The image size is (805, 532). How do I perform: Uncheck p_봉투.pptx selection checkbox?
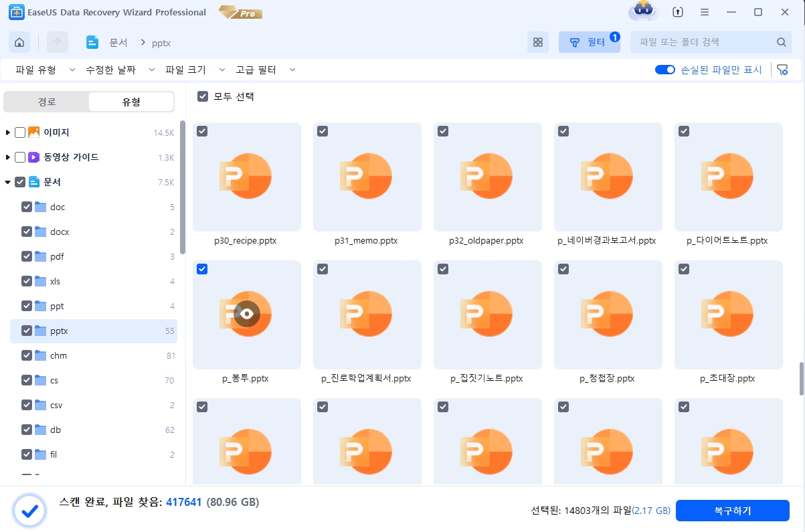(x=202, y=269)
